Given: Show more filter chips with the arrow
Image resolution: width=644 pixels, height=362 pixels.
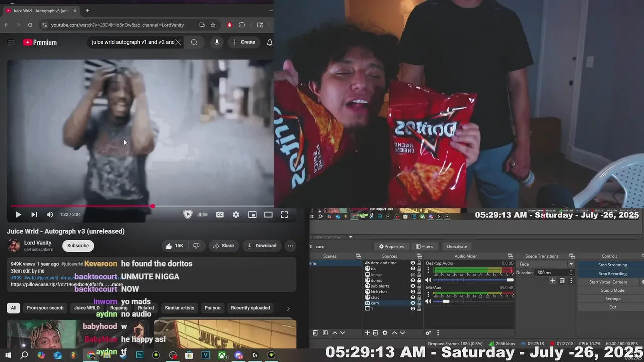Looking at the screenshot, I should pyautogui.click(x=288, y=308).
